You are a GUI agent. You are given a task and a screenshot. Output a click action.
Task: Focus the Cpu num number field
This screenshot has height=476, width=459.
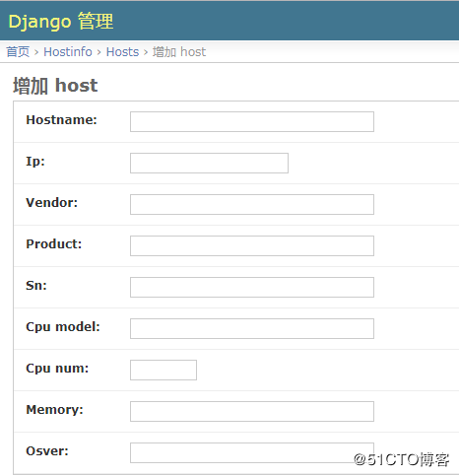[164, 370]
